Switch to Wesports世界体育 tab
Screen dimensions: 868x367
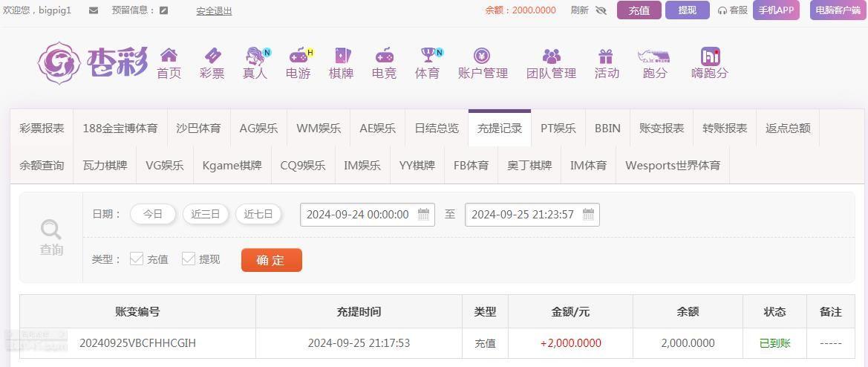pos(673,166)
